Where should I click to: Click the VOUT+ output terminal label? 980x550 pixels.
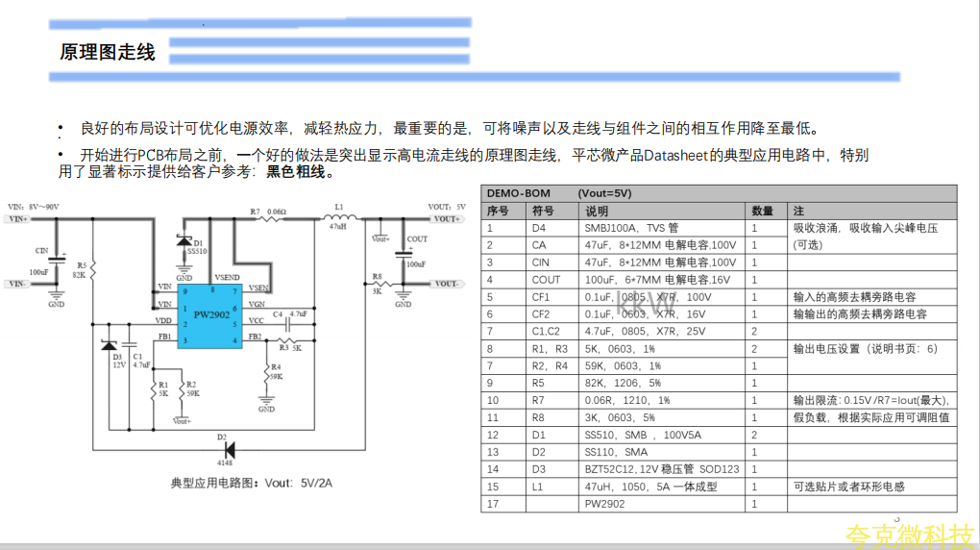point(445,219)
